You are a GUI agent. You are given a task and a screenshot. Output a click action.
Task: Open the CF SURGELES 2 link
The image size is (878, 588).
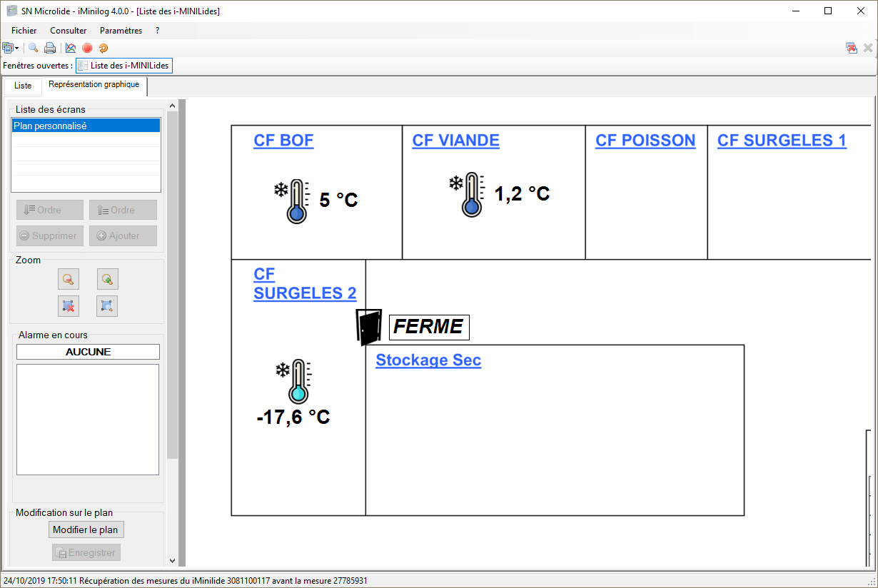tap(305, 284)
